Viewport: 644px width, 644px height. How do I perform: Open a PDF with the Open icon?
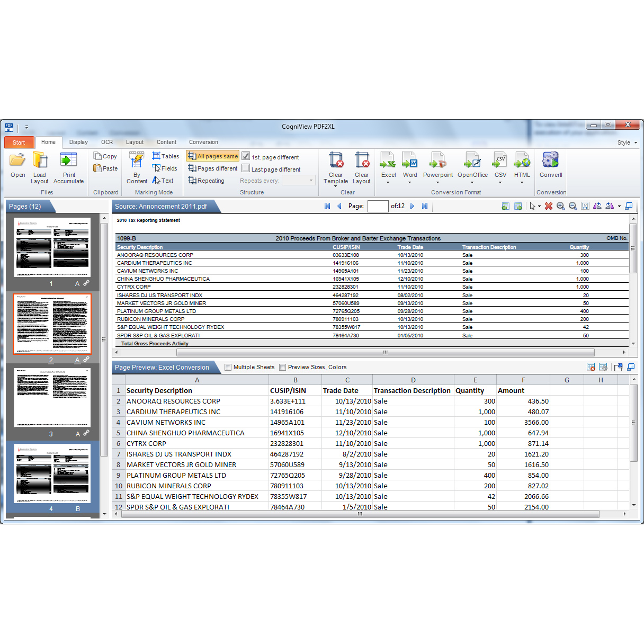17,165
